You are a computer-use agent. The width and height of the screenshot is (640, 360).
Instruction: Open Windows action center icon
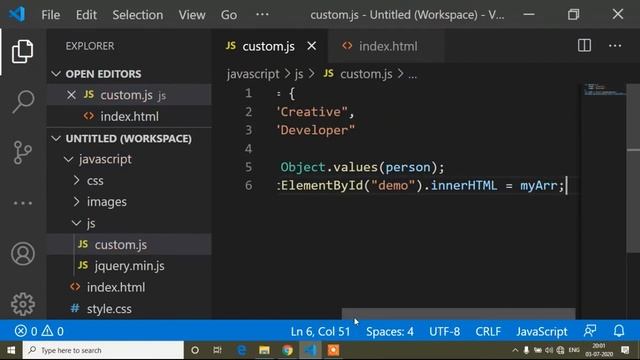click(x=625, y=350)
